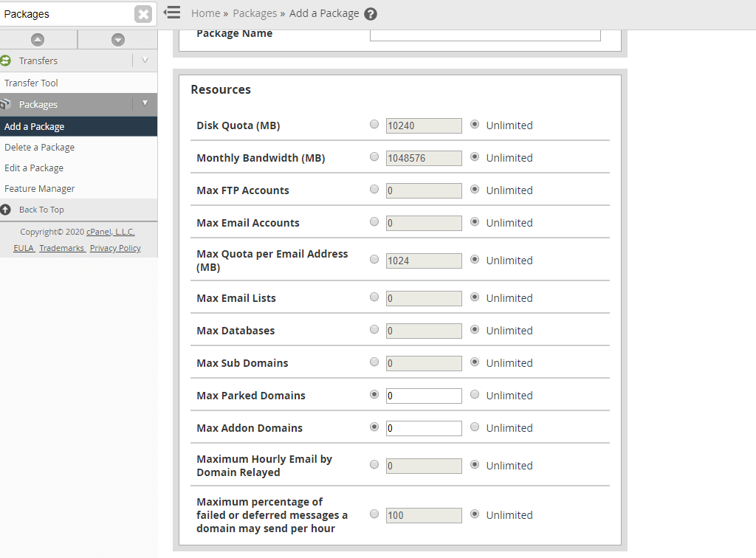Click the Max FTP Accounts value field
756x558 pixels.
pyautogui.click(x=424, y=191)
